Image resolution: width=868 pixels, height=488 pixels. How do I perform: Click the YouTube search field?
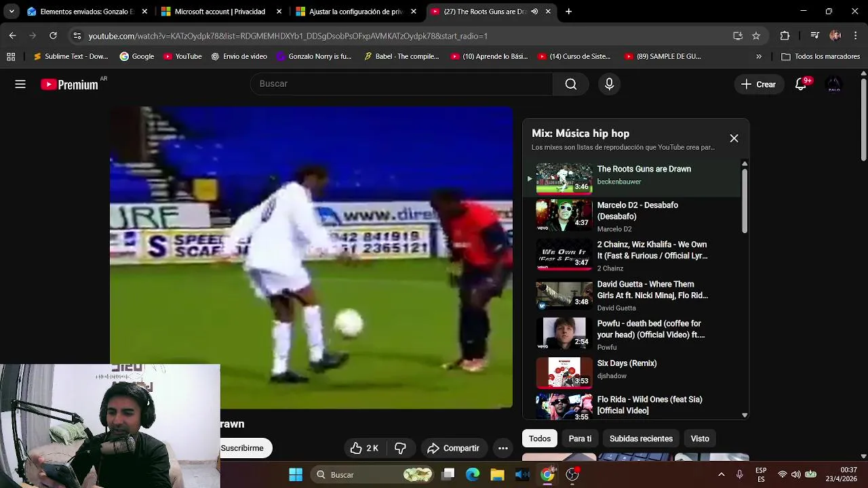(x=401, y=84)
